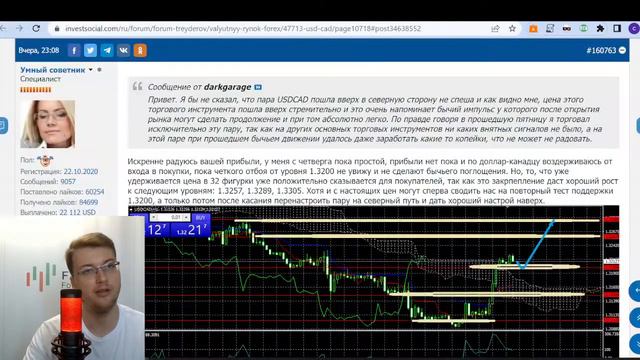Open the Extensions puzzle menu
Screen dimensions: 640x360
[x=600, y=29]
